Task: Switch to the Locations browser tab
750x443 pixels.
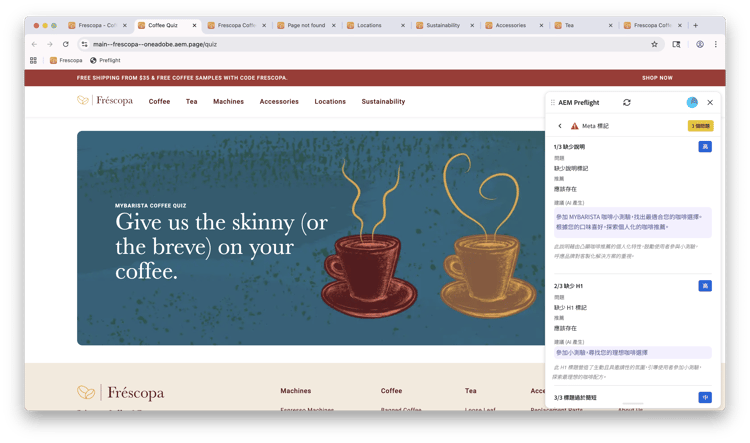Action: [376, 25]
